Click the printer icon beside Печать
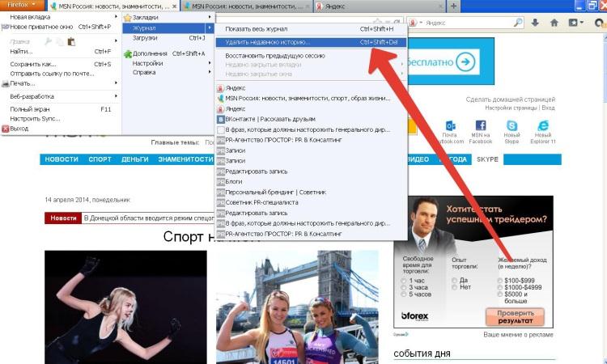 (x=6, y=83)
